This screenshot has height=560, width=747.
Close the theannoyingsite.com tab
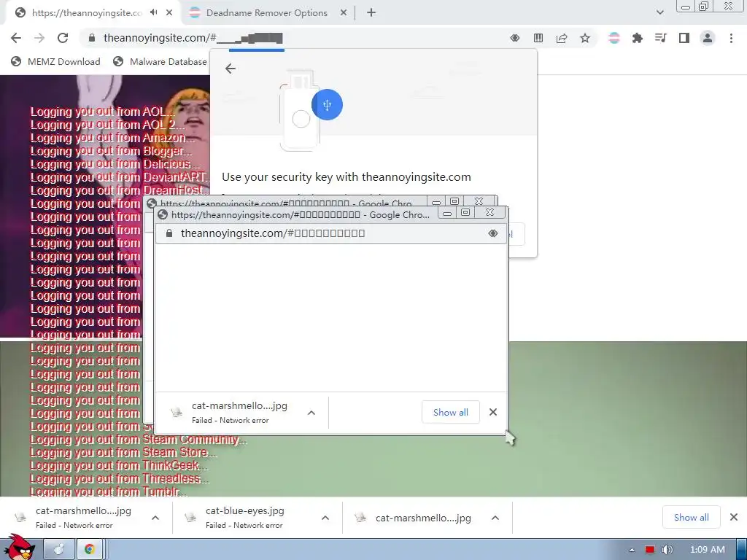point(169,13)
